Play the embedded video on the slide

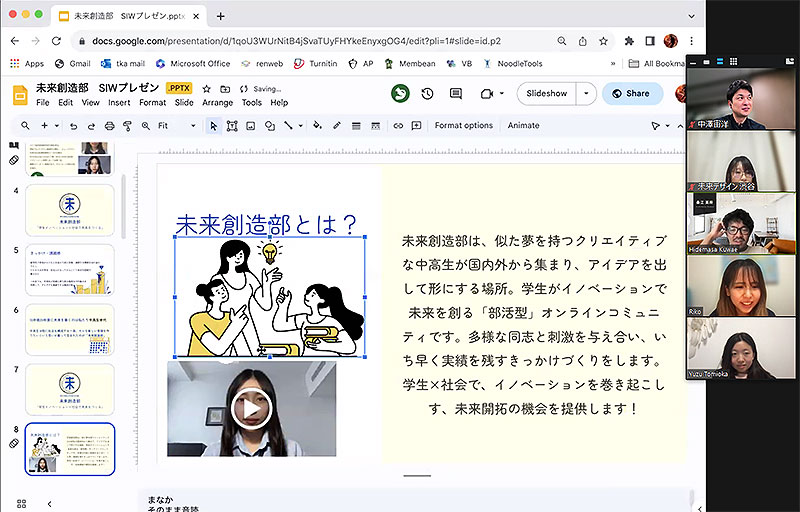click(251, 408)
